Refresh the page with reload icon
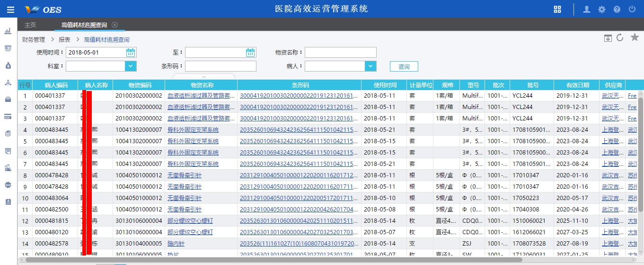644x265 pixels. point(620,38)
